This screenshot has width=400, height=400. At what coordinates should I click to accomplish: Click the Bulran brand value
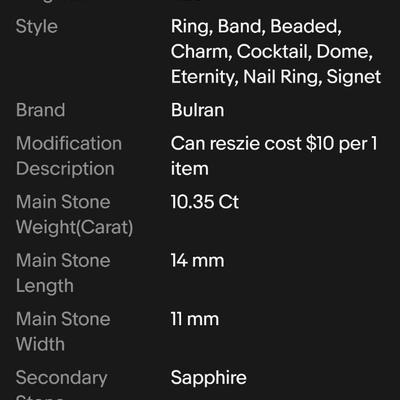197,110
